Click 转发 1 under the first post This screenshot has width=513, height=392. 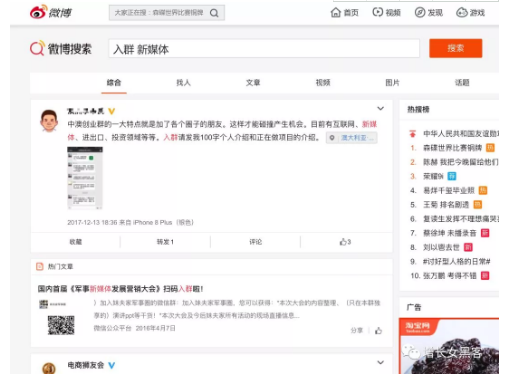pos(165,242)
